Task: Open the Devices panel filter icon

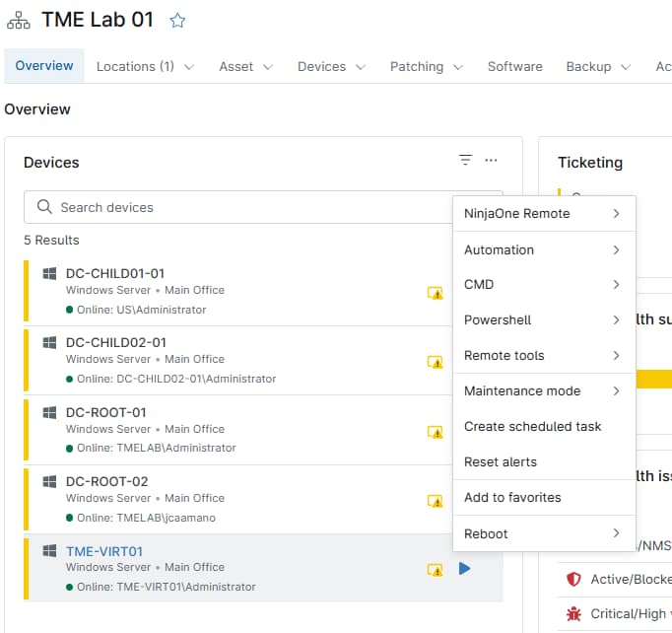Action: tap(465, 160)
